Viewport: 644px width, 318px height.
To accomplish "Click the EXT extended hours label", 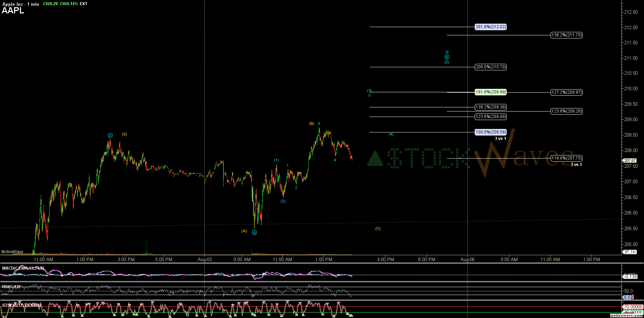I will tap(83, 4).
